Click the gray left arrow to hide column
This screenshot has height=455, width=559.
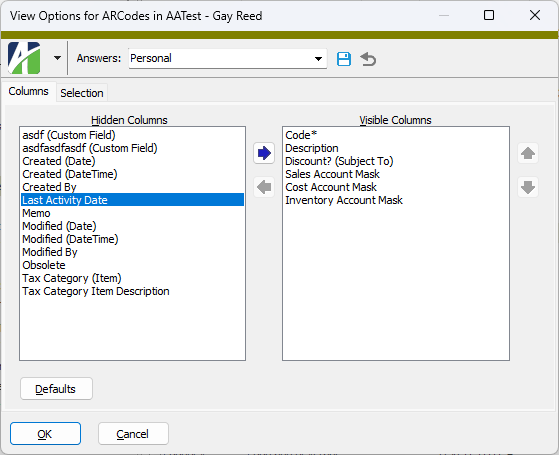[264, 187]
